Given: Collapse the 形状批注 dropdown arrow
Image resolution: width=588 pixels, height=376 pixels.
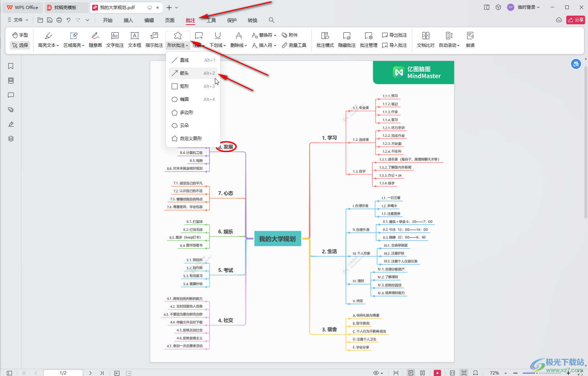Looking at the screenshot, I should pos(187,46).
